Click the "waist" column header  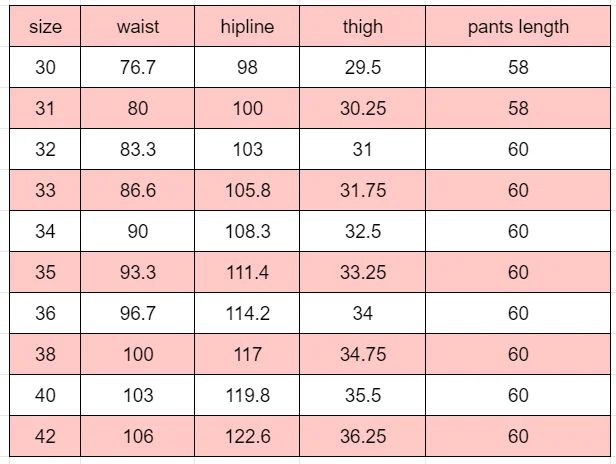pos(138,27)
